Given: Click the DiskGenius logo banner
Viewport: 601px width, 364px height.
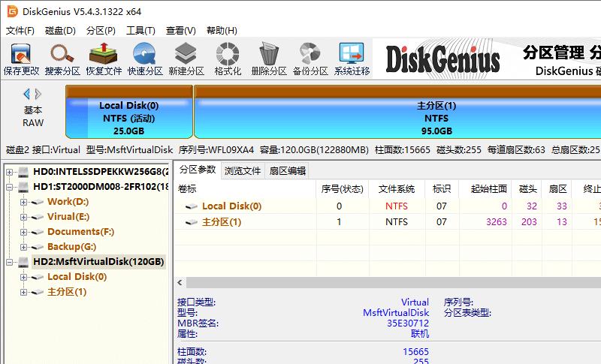Looking at the screenshot, I should coord(442,59).
